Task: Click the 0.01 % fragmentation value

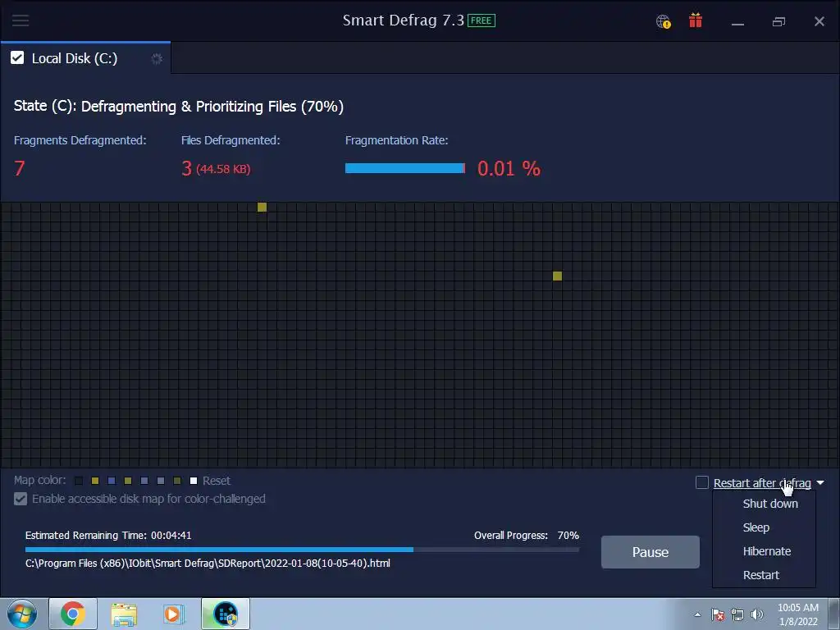Action: coord(509,168)
